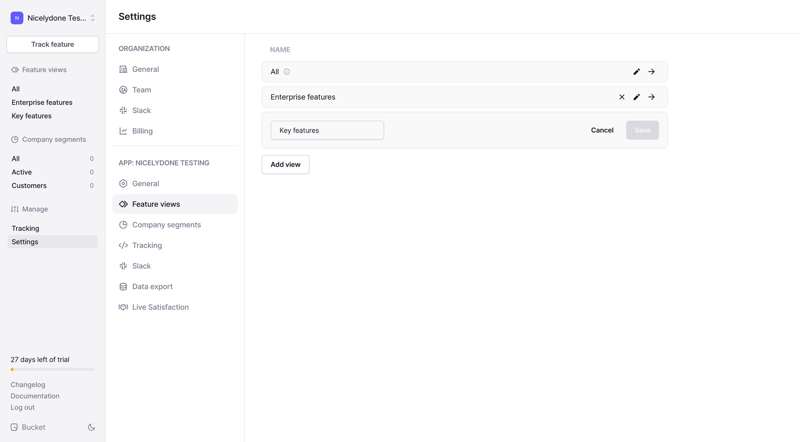The width and height of the screenshot is (800, 442).
Task: Click the organization Slack logo icon
Action: click(x=123, y=110)
